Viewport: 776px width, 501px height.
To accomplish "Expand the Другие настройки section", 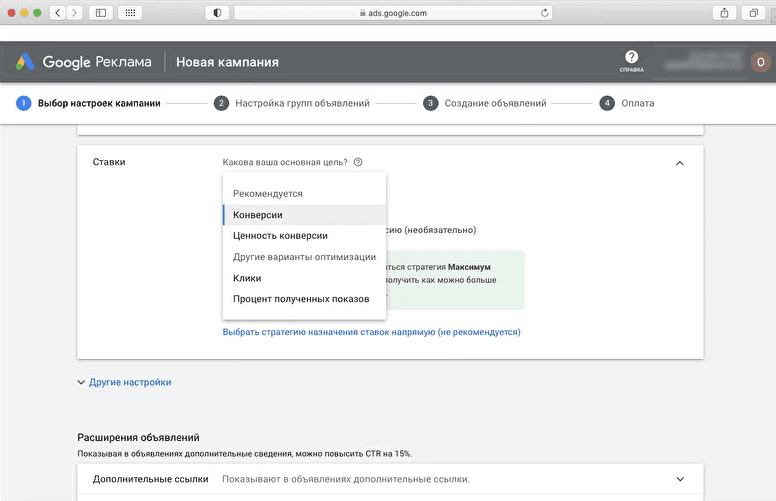I will pos(124,382).
